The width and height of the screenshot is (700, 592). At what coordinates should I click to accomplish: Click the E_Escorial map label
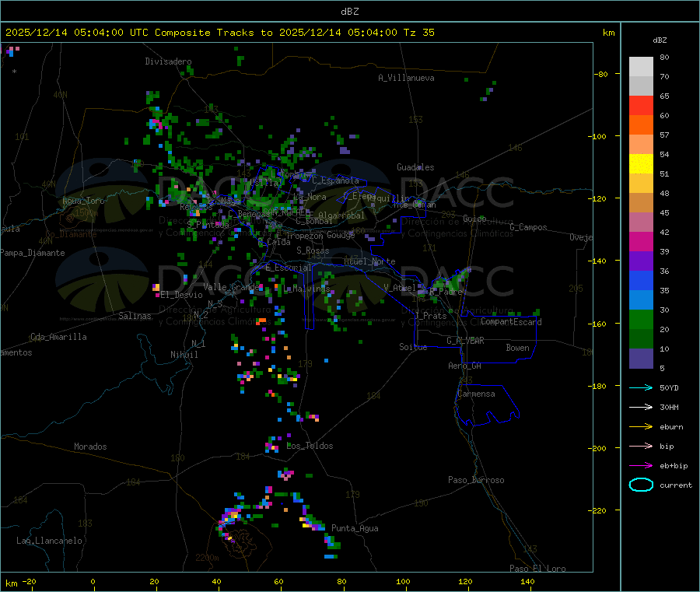coord(289,268)
